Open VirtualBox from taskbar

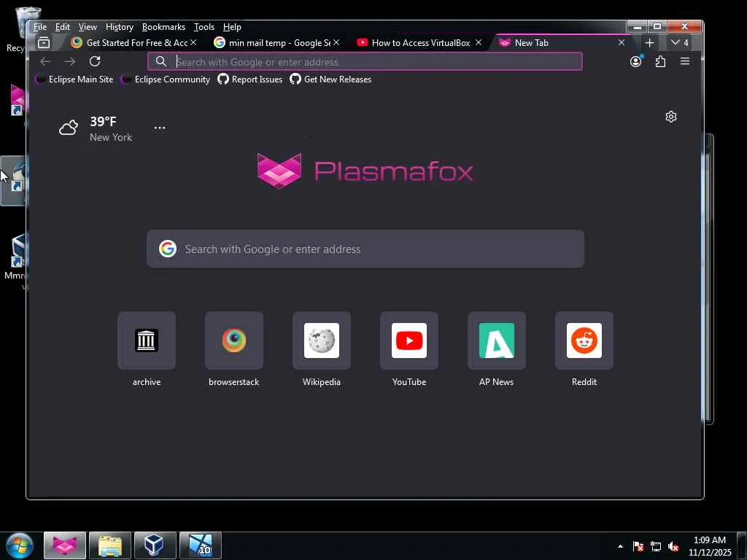pyautogui.click(x=155, y=545)
